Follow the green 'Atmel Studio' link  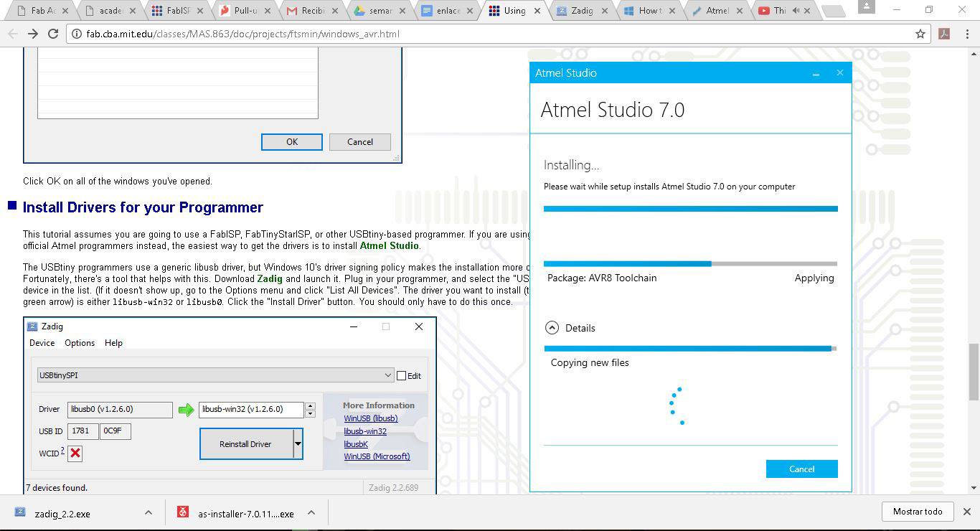coord(389,245)
